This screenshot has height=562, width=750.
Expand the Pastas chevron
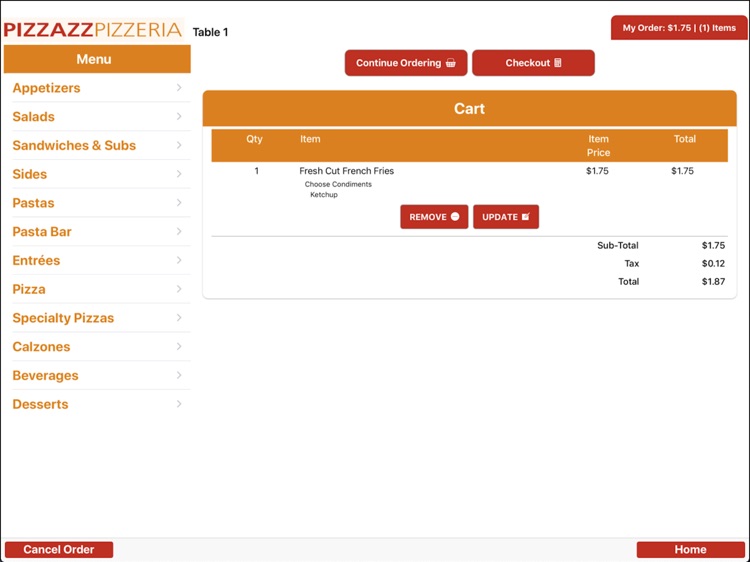pyautogui.click(x=179, y=202)
